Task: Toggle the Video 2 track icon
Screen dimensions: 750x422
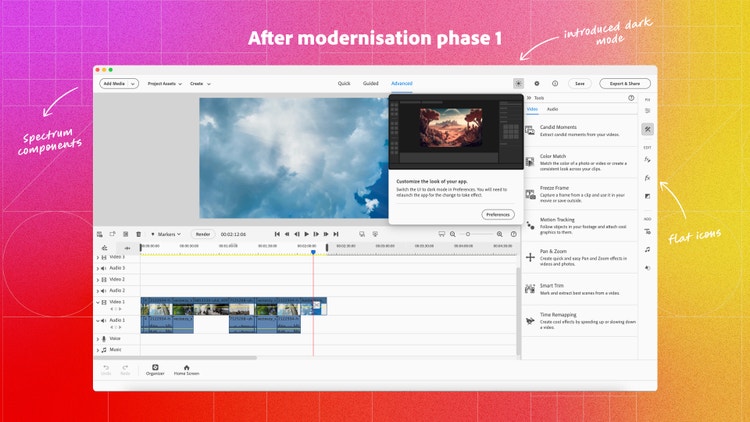Action: coord(104,279)
